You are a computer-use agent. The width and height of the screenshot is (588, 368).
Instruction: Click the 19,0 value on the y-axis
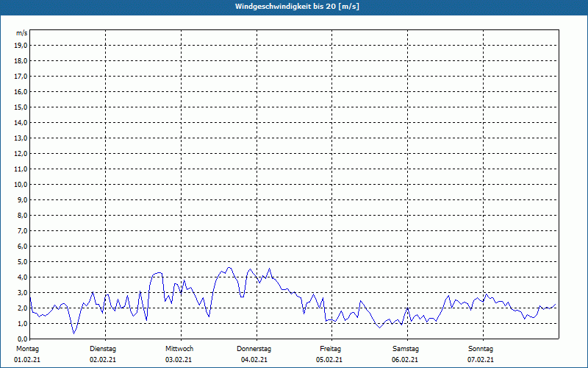pyautogui.click(x=21, y=45)
